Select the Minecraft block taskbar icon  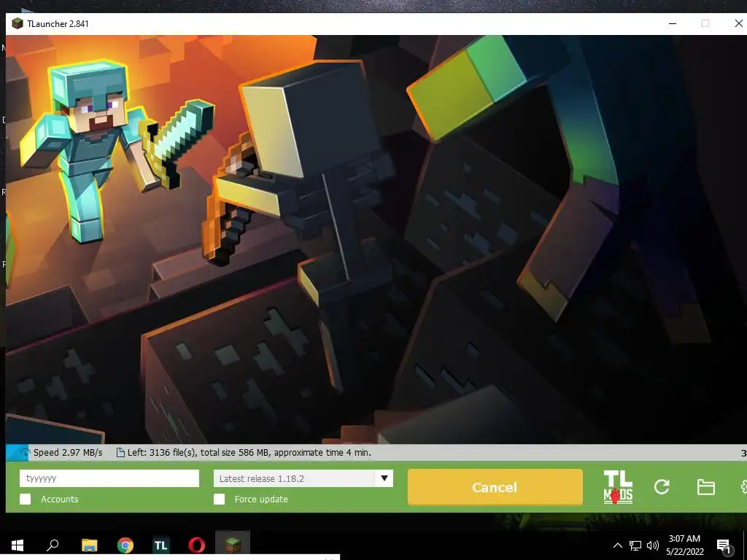click(233, 544)
